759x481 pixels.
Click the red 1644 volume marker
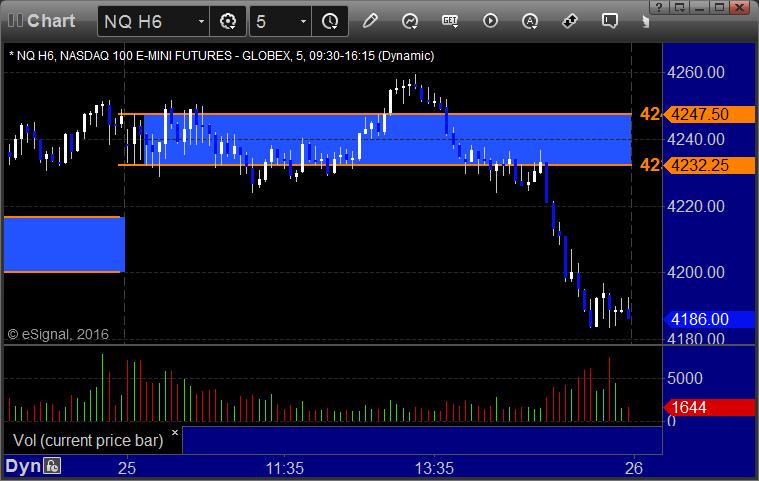click(x=709, y=407)
